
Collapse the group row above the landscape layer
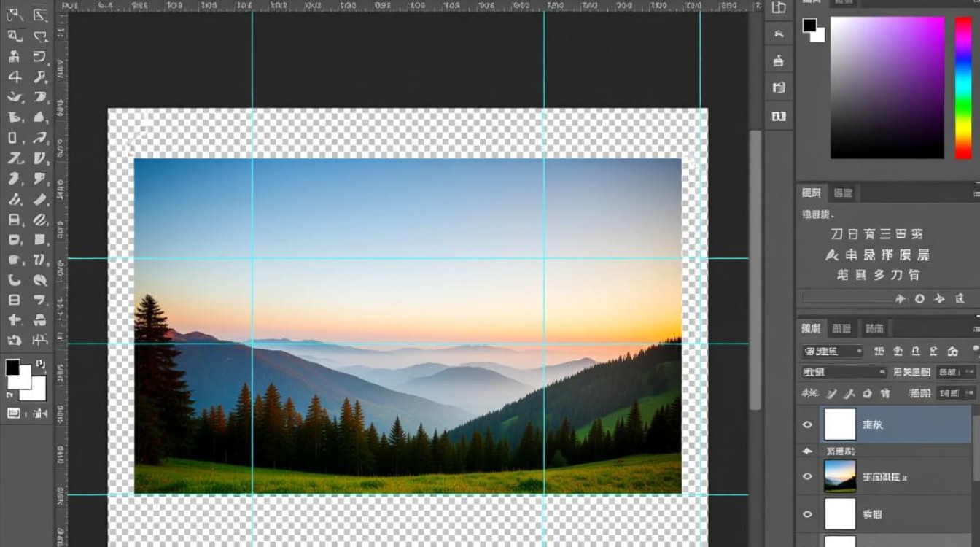point(807,451)
